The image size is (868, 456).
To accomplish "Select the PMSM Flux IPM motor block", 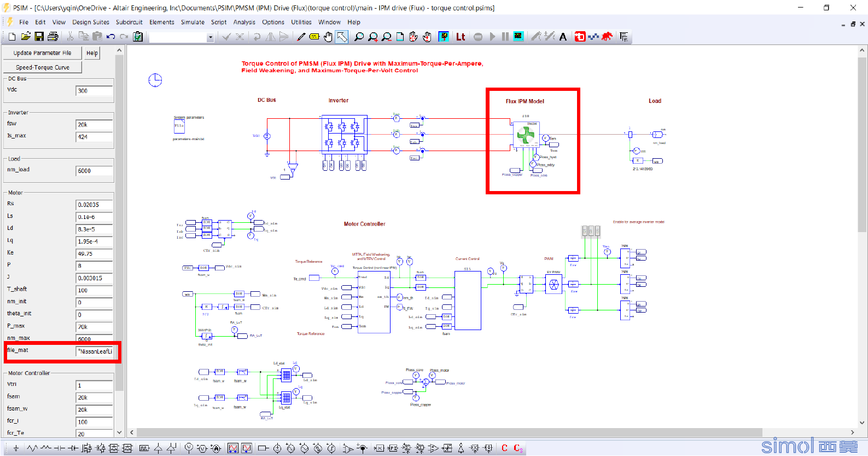I will (526, 134).
